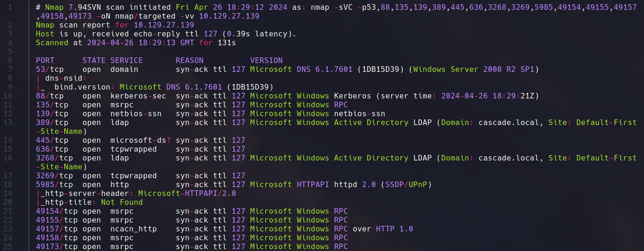Click the Not Found http-title value
644x251 pixels.
point(122,202)
